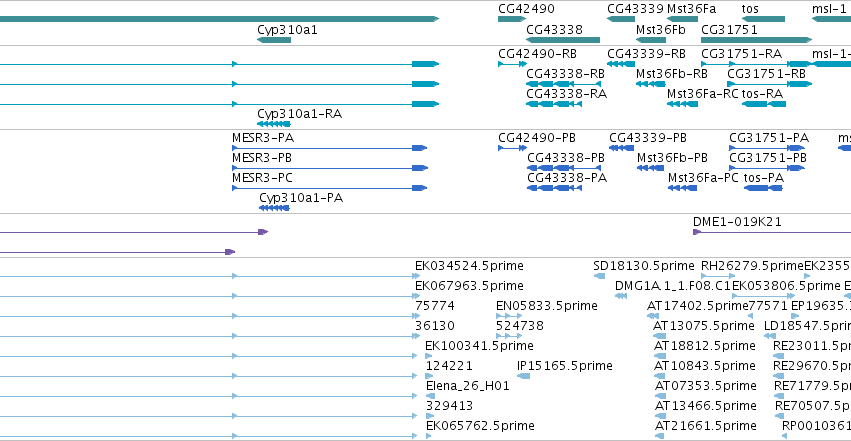
Task: Select the EK034524.5prime EST label
Action: (469, 266)
